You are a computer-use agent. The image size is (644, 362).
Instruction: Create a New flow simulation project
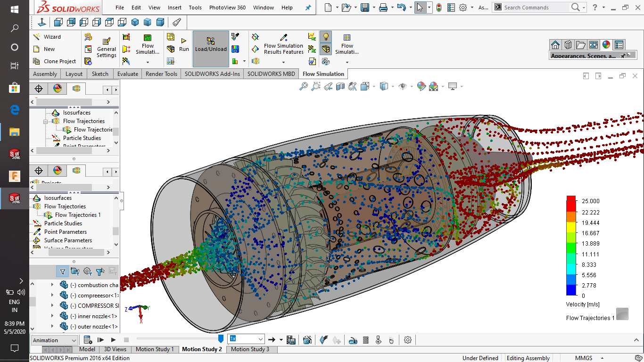(44, 49)
